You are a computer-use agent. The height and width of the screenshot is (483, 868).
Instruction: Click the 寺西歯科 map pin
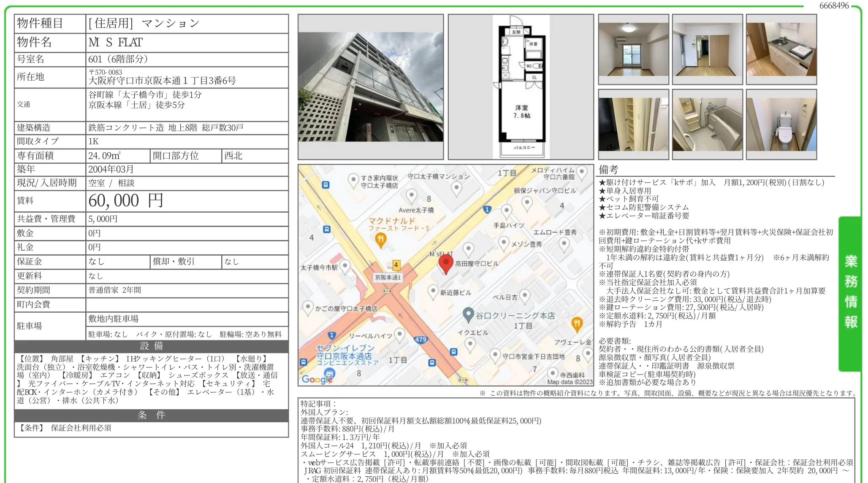[x=553, y=374]
